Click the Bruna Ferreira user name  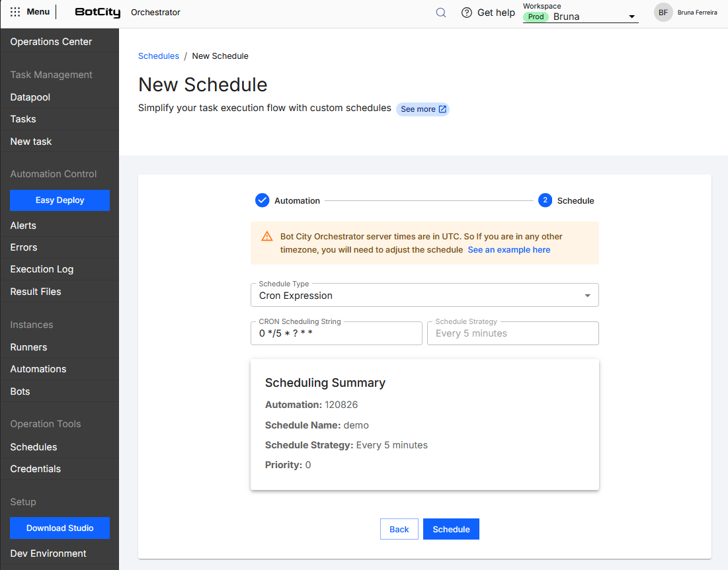click(697, 13)
